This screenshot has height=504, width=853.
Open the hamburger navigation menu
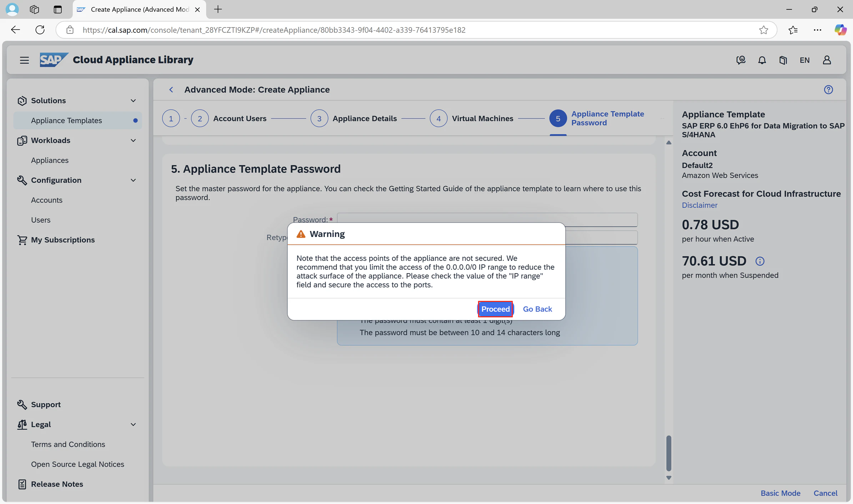click(x=24, y=60)
